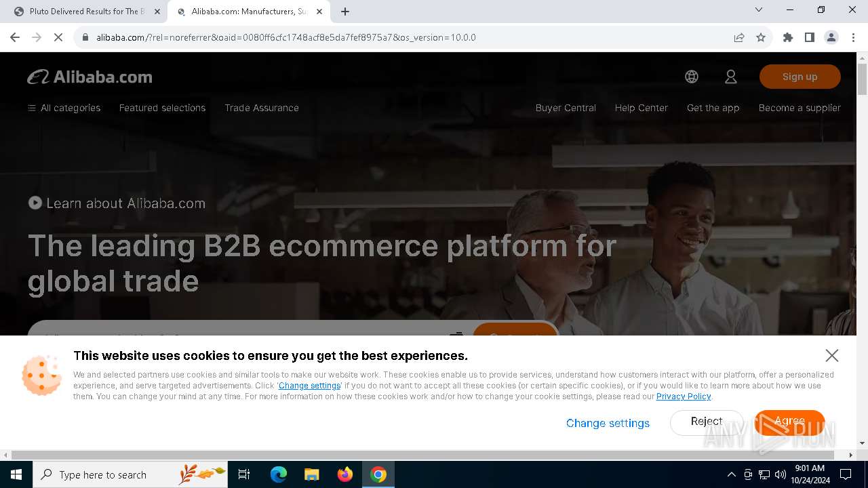
Task: Close the cookie banner with X
Action: coord(832,355)
